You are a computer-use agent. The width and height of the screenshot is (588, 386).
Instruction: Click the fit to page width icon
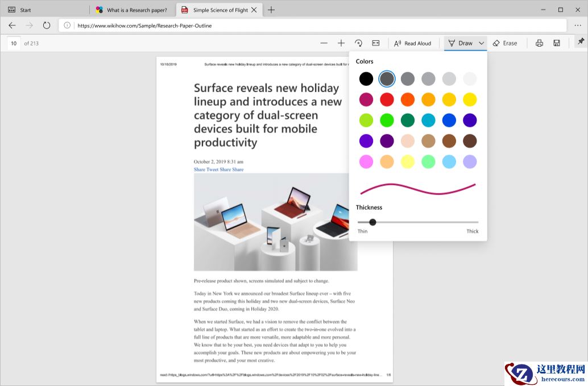376,43
